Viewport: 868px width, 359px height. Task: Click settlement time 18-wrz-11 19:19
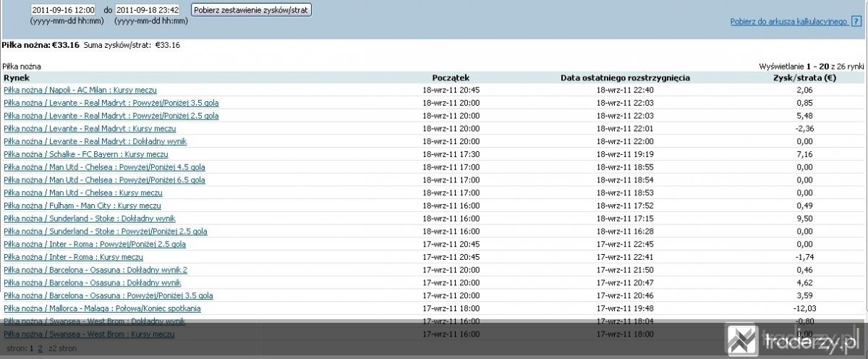click(x=625, y=155)
